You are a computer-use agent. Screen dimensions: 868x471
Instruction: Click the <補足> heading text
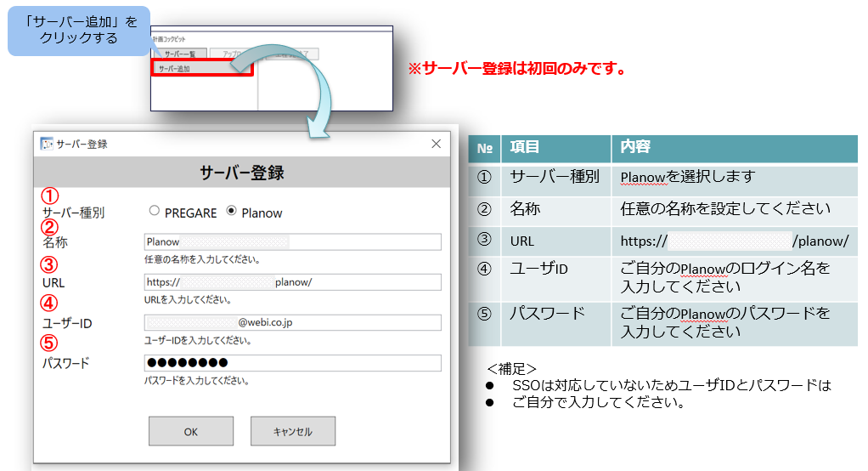pyautogui.click(x=511, y=369)
